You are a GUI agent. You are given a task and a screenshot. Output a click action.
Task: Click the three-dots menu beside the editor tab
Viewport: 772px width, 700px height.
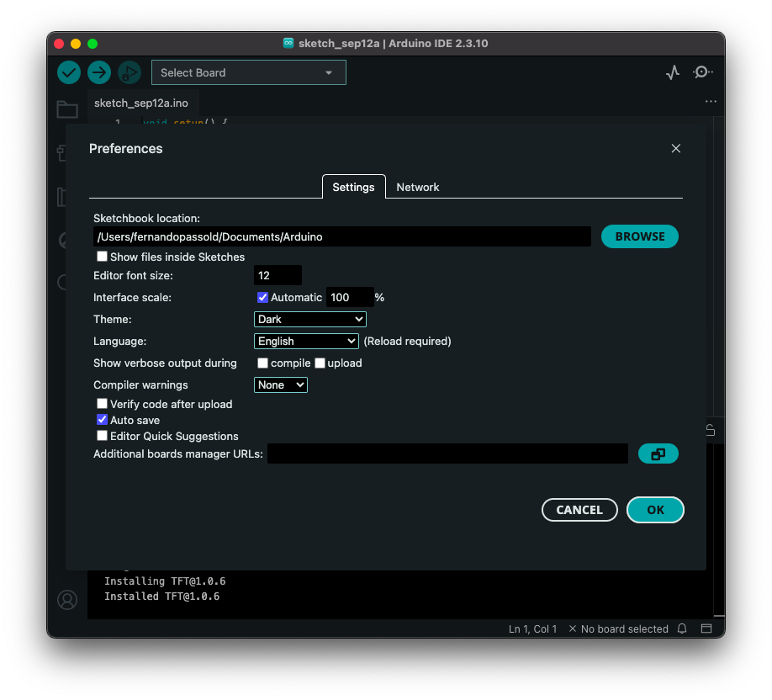(711, 102)
